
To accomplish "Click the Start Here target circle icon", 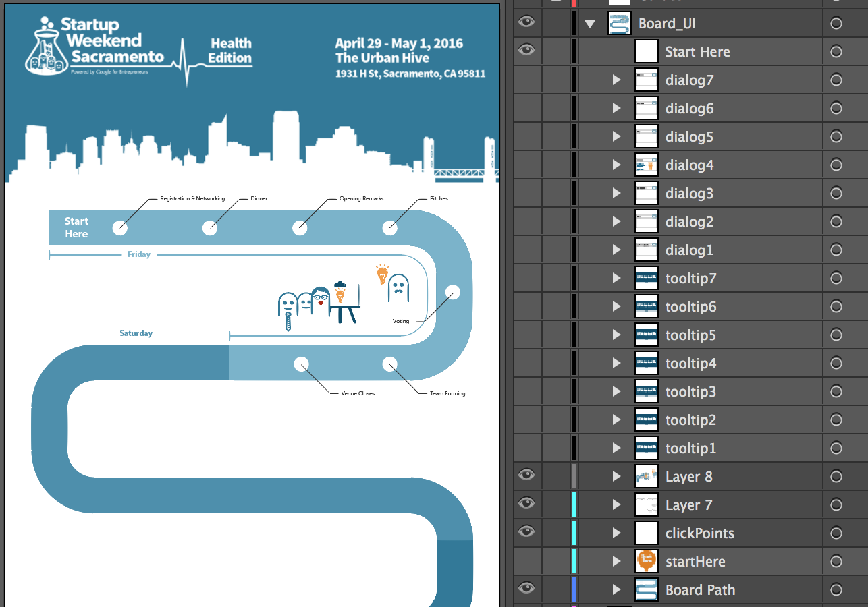I will [836, 52].
